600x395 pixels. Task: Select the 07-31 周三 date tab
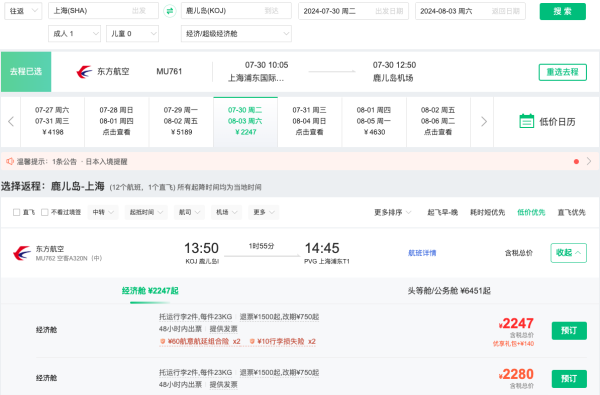(310, 121)
